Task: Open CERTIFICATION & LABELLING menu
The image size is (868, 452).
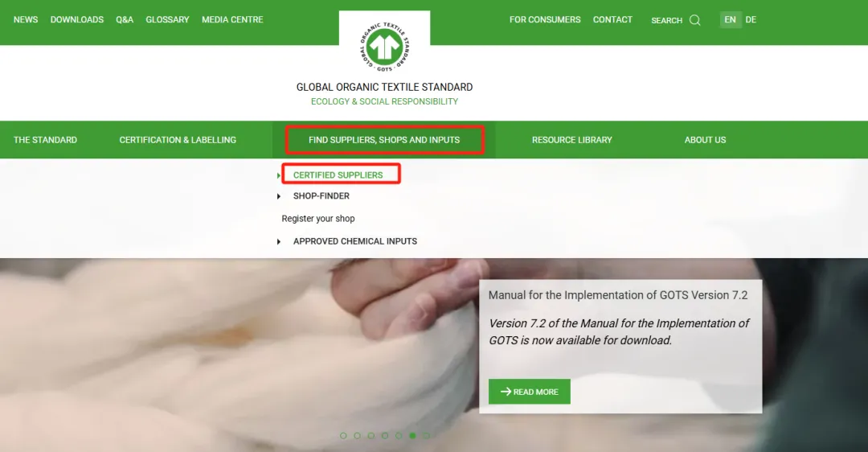Action: pos(178,140)
